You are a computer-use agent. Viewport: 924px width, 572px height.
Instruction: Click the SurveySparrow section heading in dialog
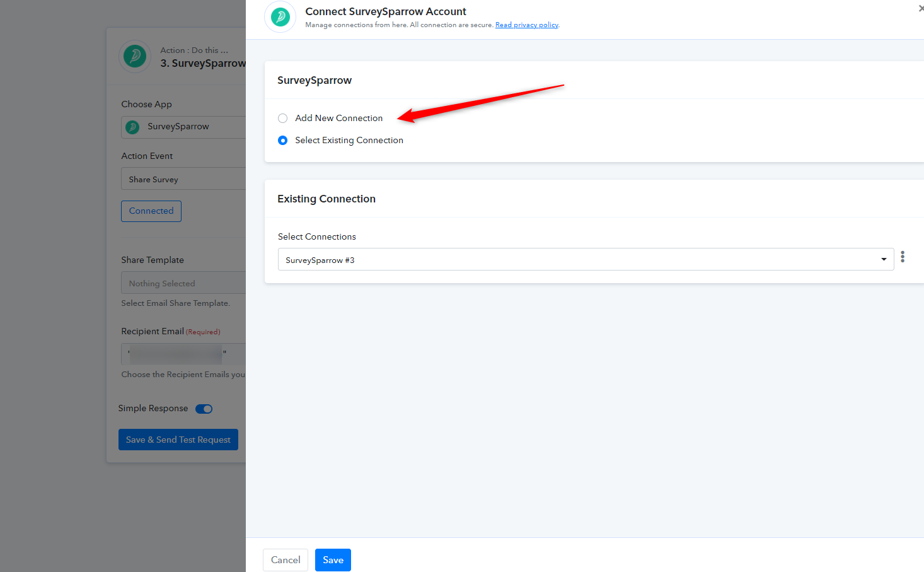point(315,80)
